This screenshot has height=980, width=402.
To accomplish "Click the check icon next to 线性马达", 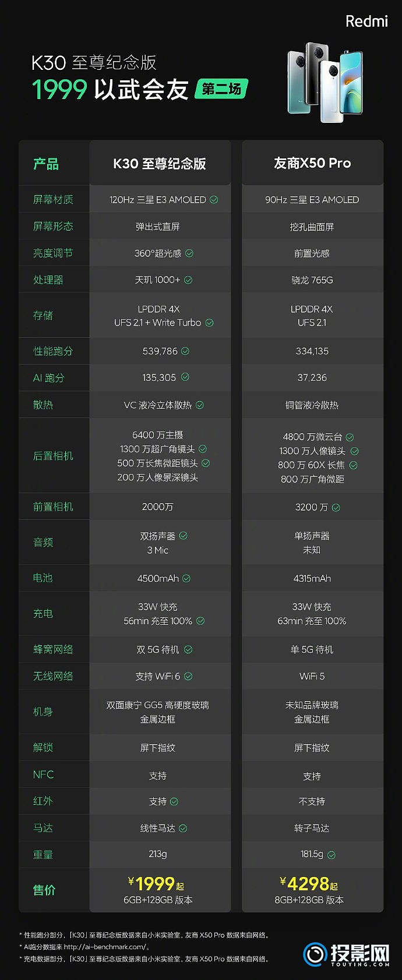I will point(183,829).
